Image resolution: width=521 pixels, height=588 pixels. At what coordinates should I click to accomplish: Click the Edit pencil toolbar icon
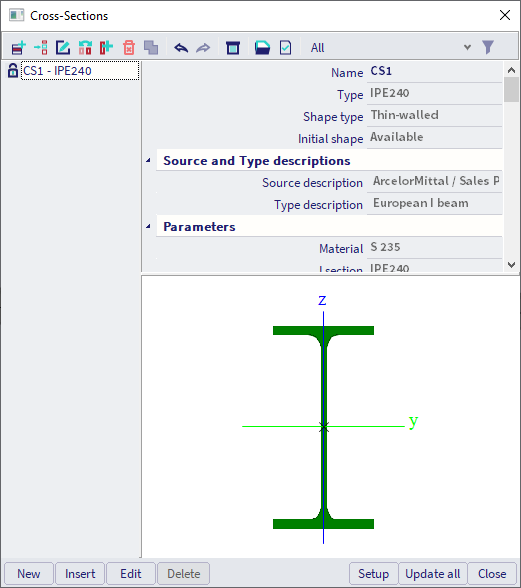[63, 48]
